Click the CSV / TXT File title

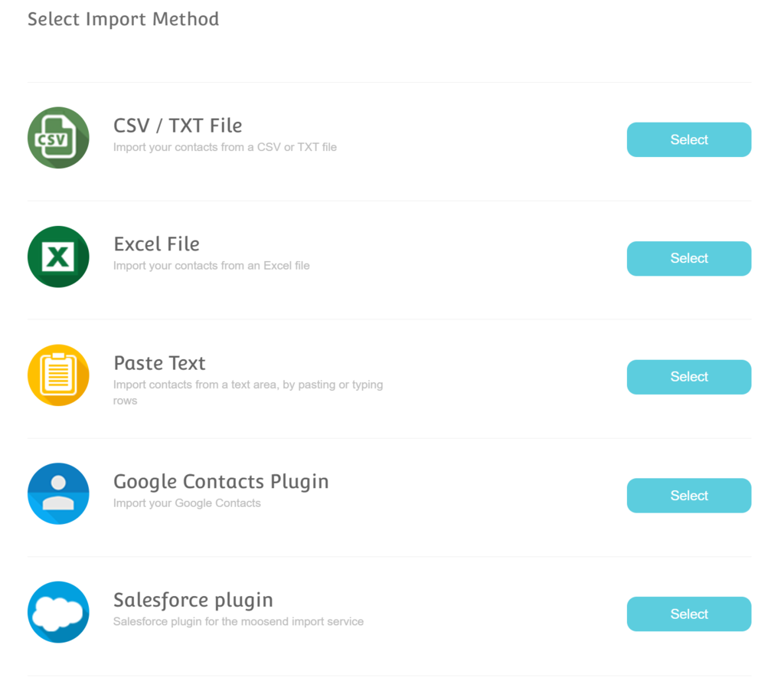pos(178,126)
